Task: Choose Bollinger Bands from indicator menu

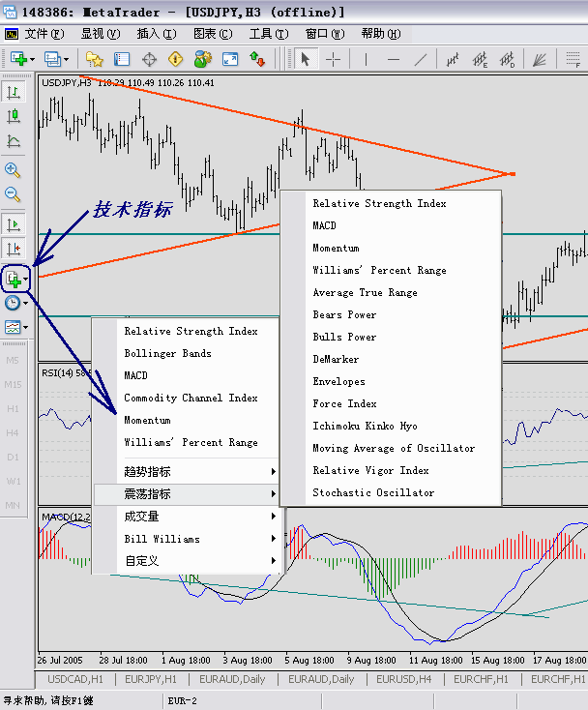Action: (x=186, y=353)
